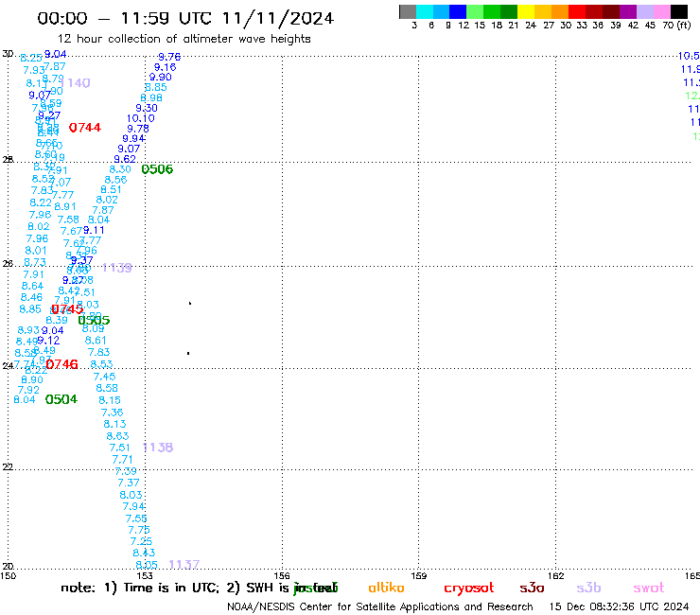Click the red 0744 cryosat time label
The image size is (700, 615).
click(x=85, y=128)
